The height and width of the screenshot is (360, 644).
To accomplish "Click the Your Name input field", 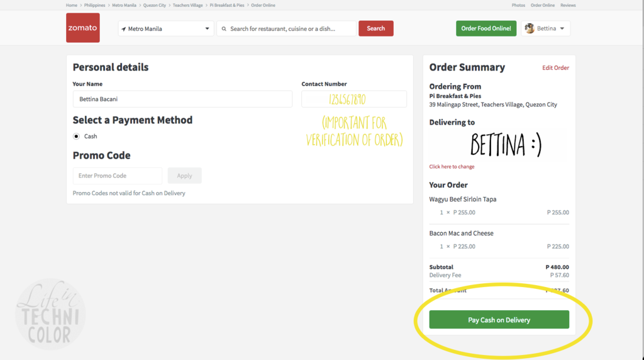I will coord(182,99).
